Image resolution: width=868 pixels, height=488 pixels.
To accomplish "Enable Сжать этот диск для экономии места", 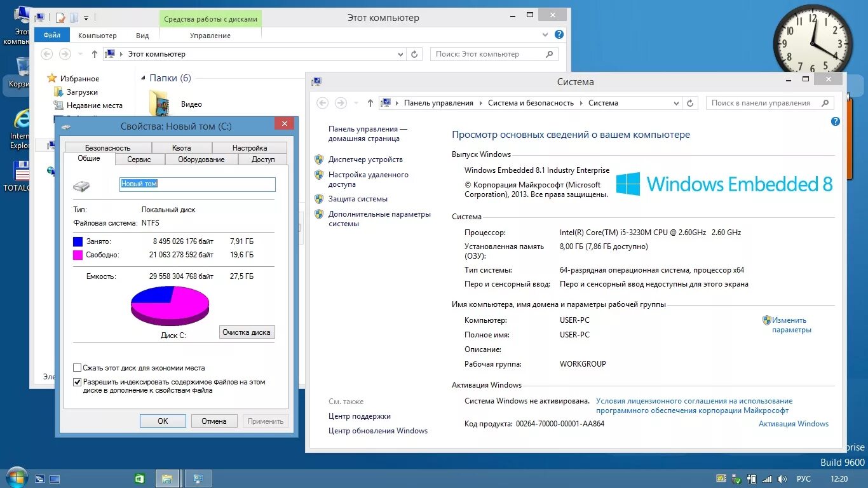I will click(78, 368).
